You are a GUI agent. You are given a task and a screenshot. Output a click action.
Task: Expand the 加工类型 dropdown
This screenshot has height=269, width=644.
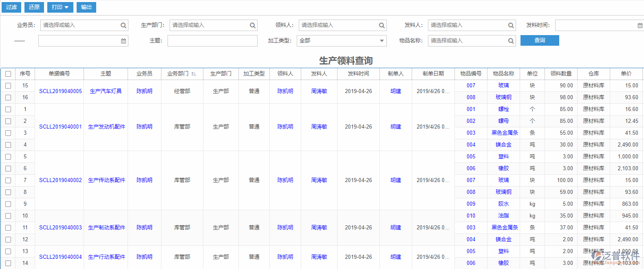[x=382, y=41]
